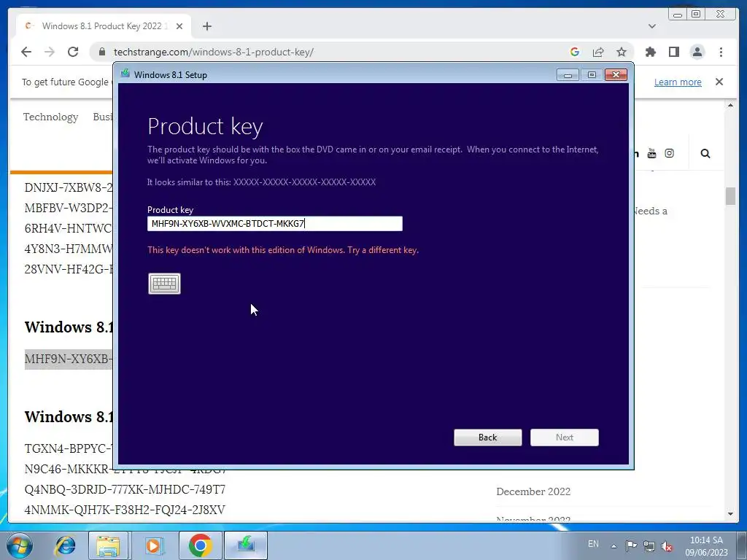Click the site lock icon in address bar
747x560 pixels.
pyautogui.click(x=102, y=52)
